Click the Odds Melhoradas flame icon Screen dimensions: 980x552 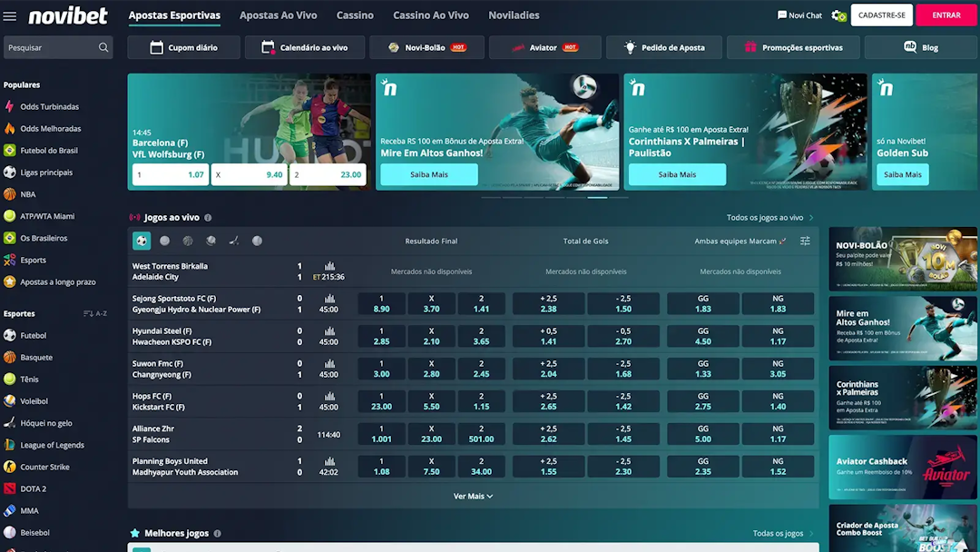9,129
